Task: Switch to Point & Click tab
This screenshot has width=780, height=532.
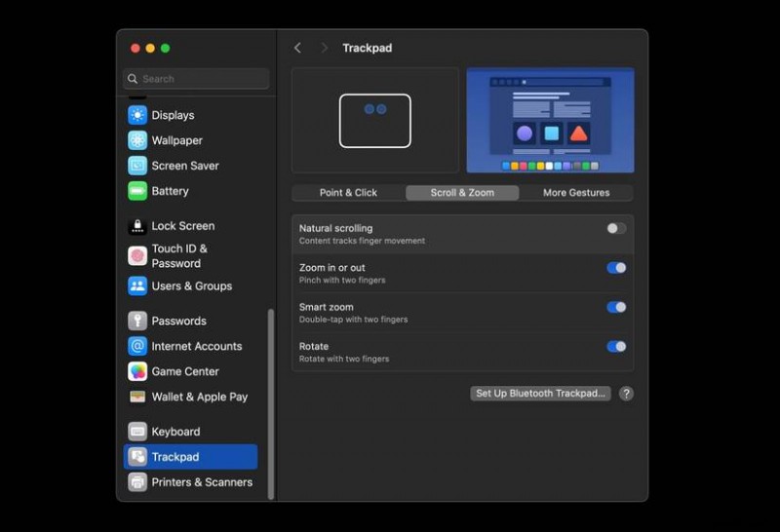Action: [x=348, y=193]
